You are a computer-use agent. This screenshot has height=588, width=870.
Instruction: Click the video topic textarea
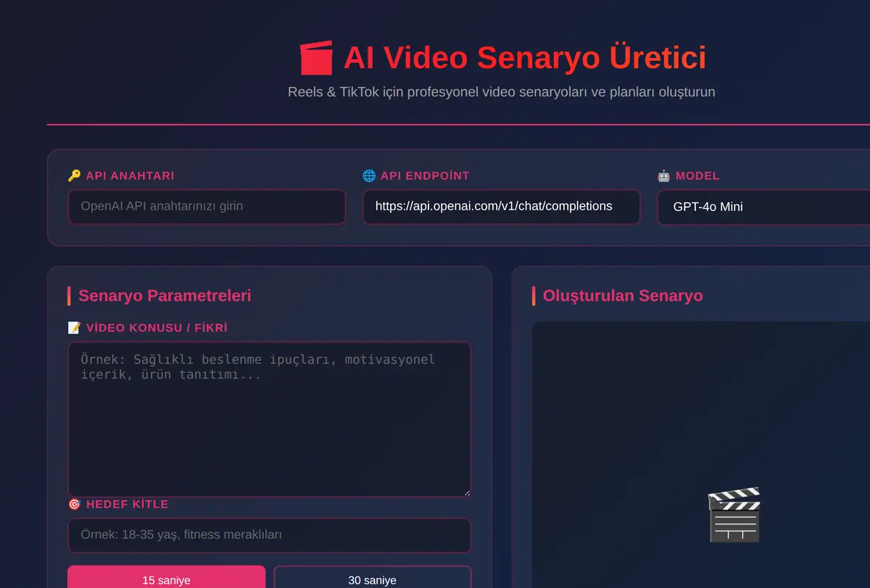click(270, 419)
